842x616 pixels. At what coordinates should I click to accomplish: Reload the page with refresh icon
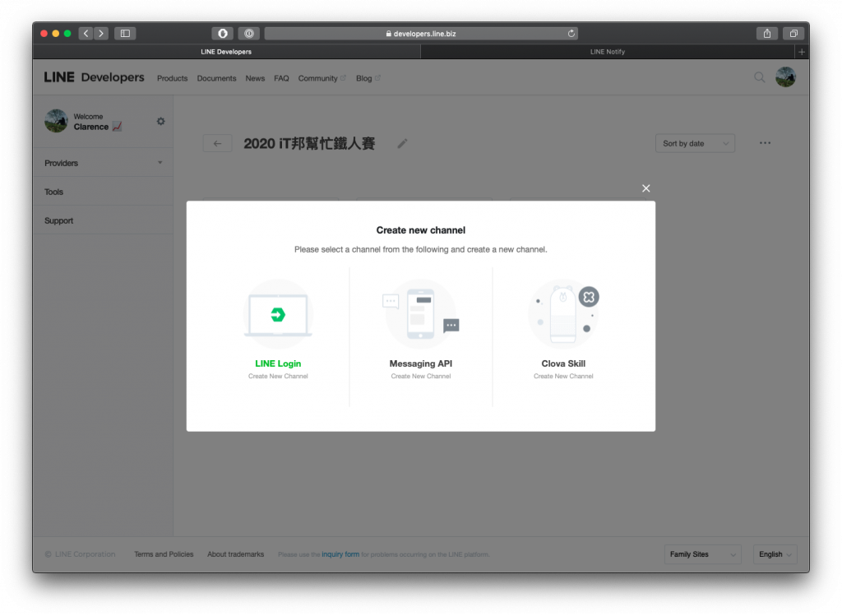coord(571,33)
